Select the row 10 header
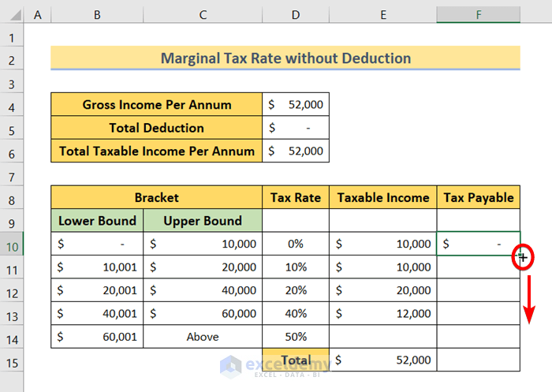Viewport: 552px width, 392px height. tap(12, 245)
